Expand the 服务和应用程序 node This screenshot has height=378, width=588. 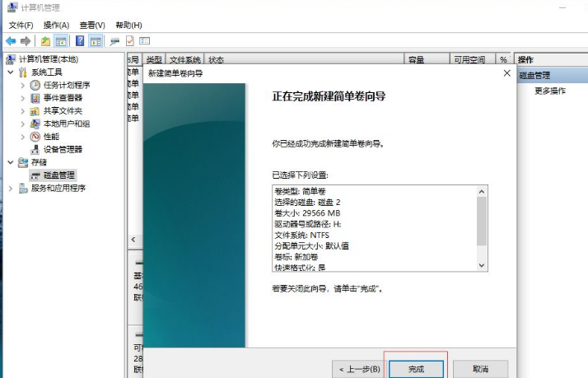click(11, 189)
